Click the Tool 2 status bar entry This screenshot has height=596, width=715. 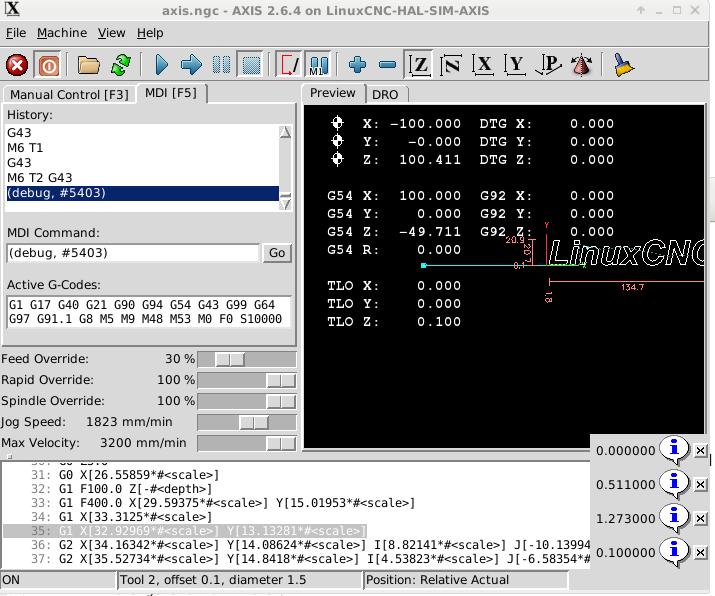(x=240, y=580)
